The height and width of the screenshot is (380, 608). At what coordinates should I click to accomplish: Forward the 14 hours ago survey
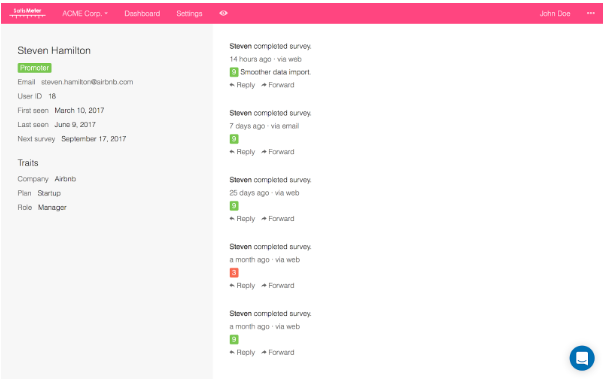[x=278, y=85]
